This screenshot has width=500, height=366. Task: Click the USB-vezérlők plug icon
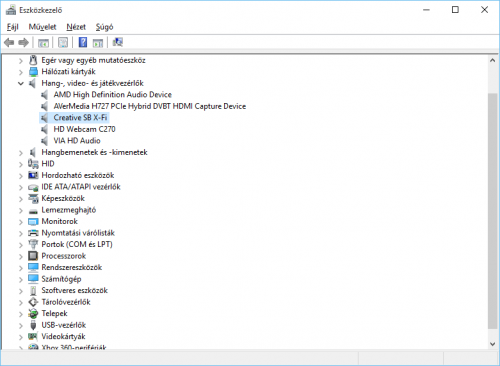(33, 325)
